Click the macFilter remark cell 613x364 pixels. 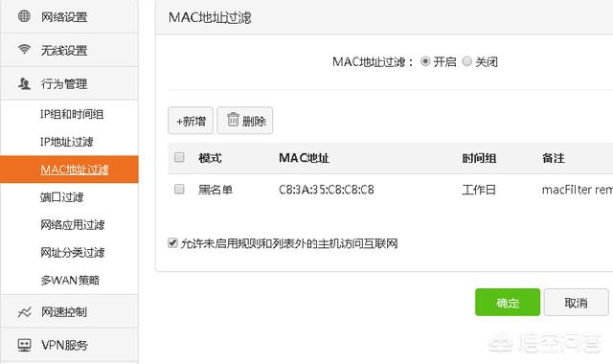[x=578, y=190]
